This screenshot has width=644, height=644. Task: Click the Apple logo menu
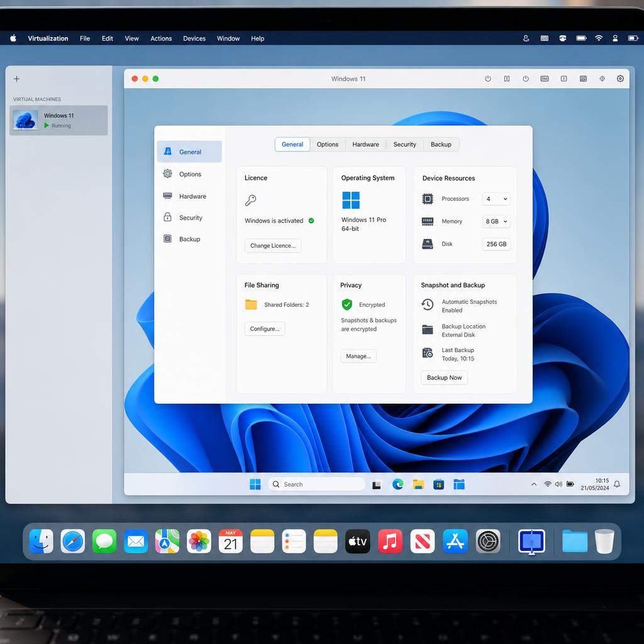(x=13, y=38)
